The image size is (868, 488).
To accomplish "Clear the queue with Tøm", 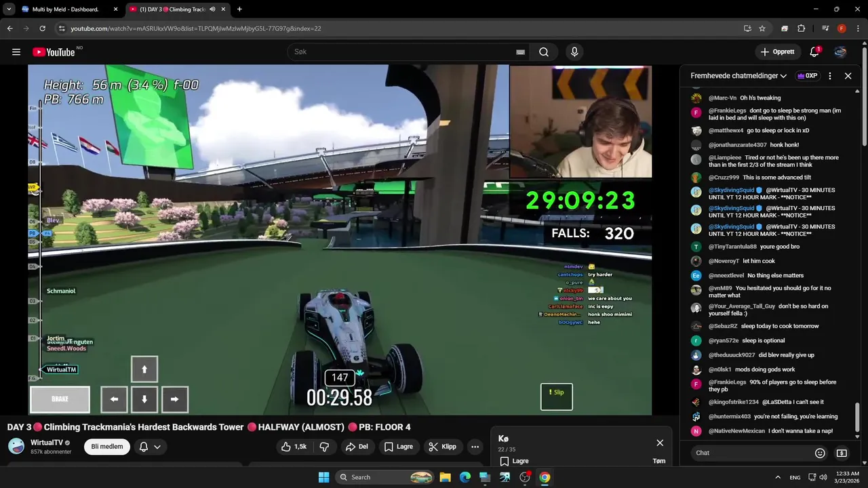I will 658,461.
